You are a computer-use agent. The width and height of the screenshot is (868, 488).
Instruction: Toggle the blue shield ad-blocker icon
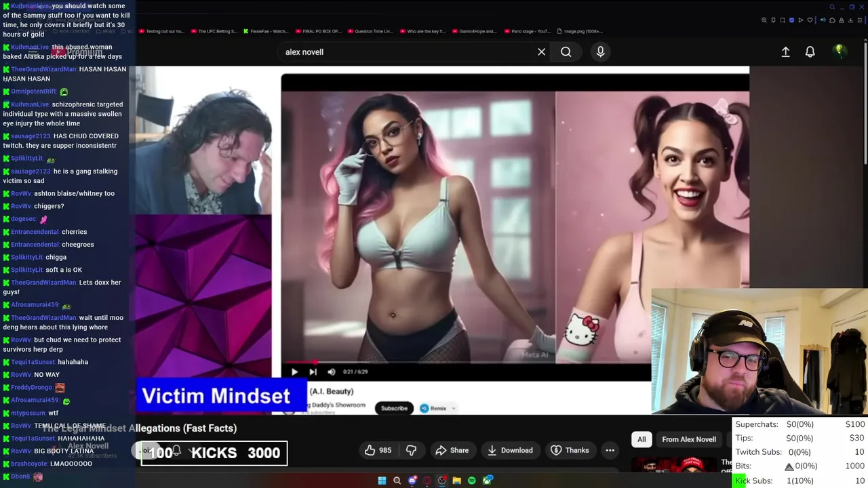pos(791,20)
